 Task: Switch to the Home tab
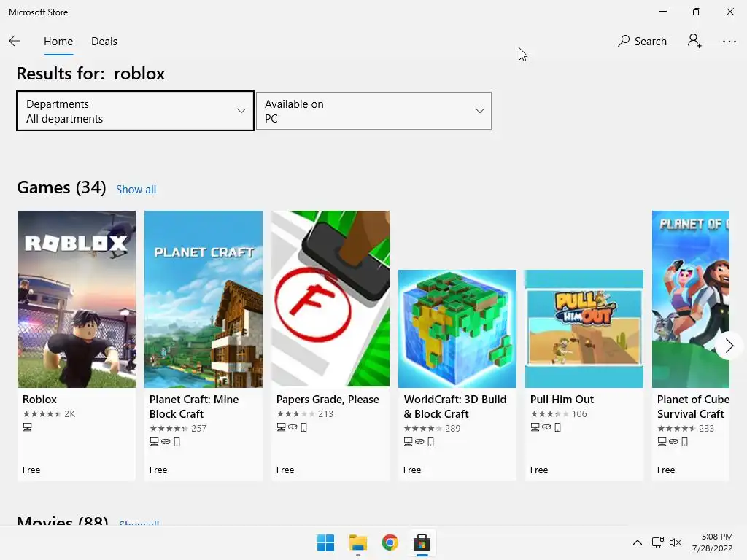[x=58, y=42]
